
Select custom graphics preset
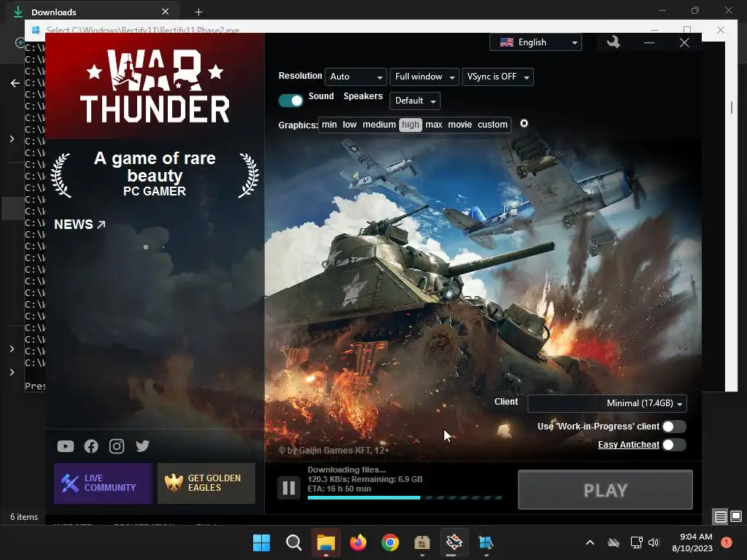coord(492,125)
